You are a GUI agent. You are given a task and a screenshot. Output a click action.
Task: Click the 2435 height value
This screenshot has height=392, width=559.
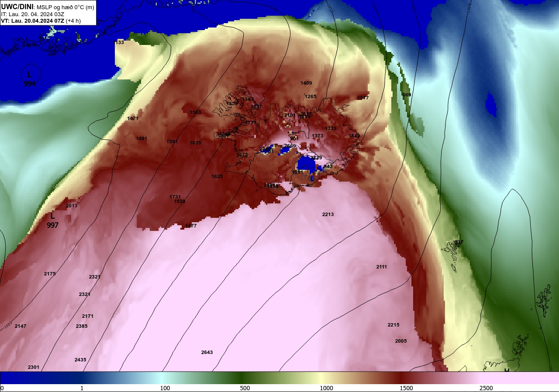click(80, 360)
